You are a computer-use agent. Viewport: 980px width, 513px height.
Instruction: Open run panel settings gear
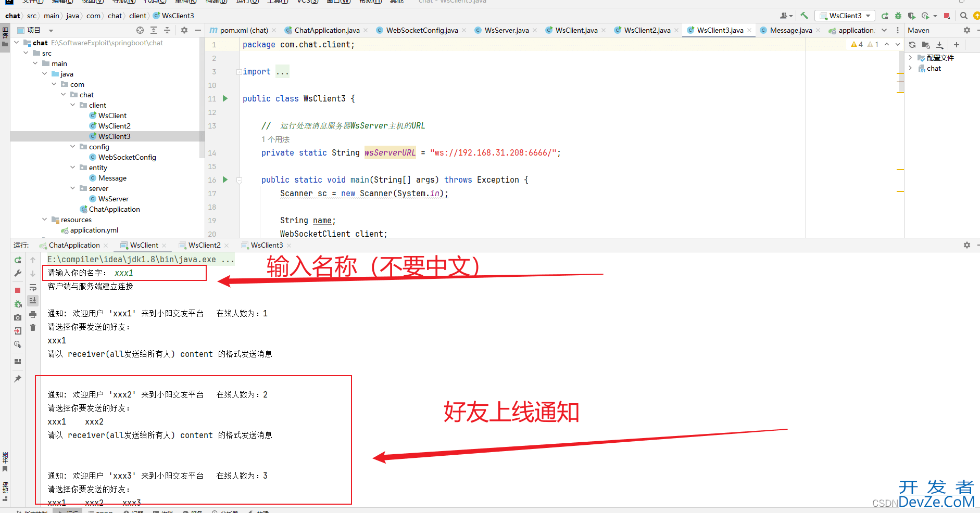tap(967, 245)
